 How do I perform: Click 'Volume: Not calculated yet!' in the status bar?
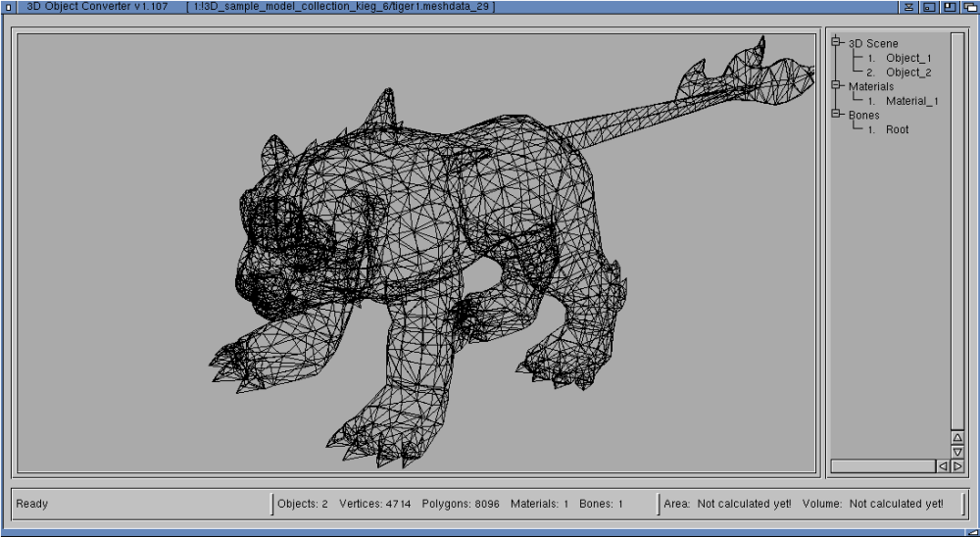[x=873, y=504]
